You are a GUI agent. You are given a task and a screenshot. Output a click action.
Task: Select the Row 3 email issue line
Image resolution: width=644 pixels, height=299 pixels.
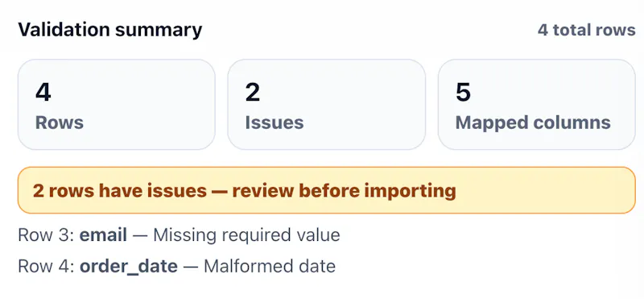179,235
